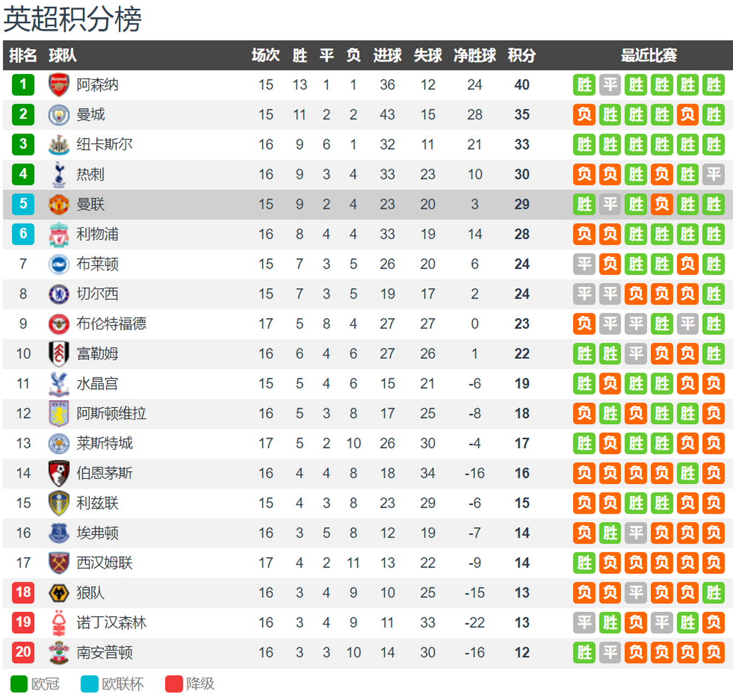Open team link 阿斯顿维拉

pyautogui.click(x=112, y=413)
